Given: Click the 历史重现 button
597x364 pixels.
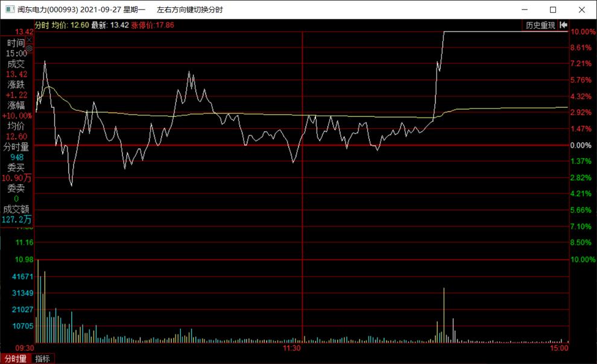Looking at the screenshot, I should coord(540,25).
